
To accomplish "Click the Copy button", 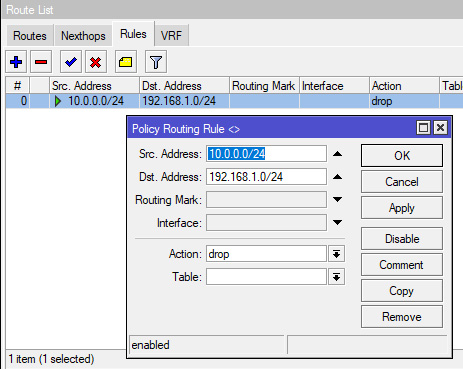I will [402, 291].
